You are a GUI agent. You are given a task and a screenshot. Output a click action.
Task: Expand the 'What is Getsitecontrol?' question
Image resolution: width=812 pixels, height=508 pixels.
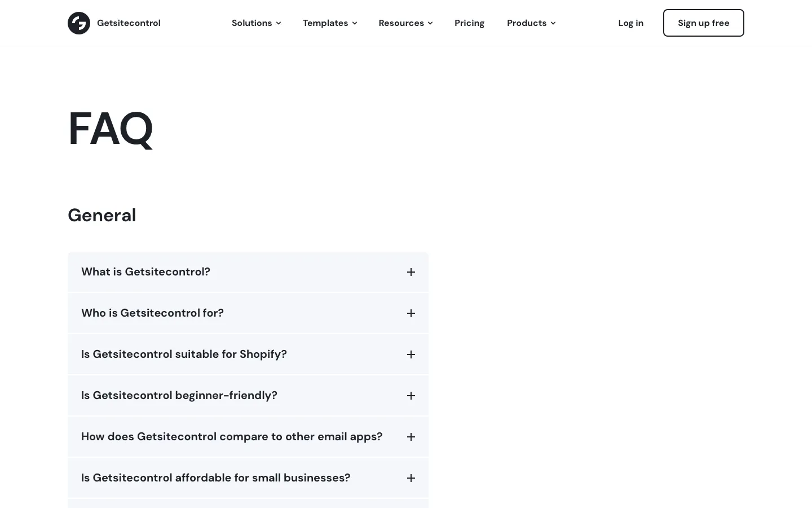(248, 272)
